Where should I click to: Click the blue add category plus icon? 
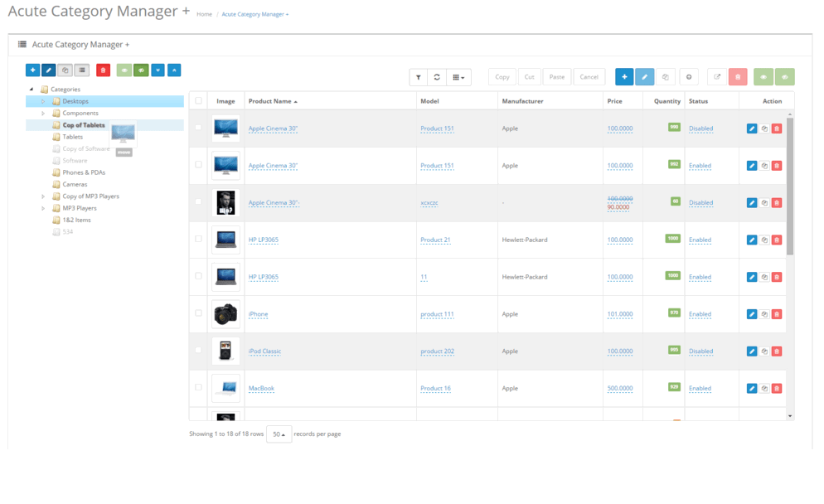pos(32,70)
